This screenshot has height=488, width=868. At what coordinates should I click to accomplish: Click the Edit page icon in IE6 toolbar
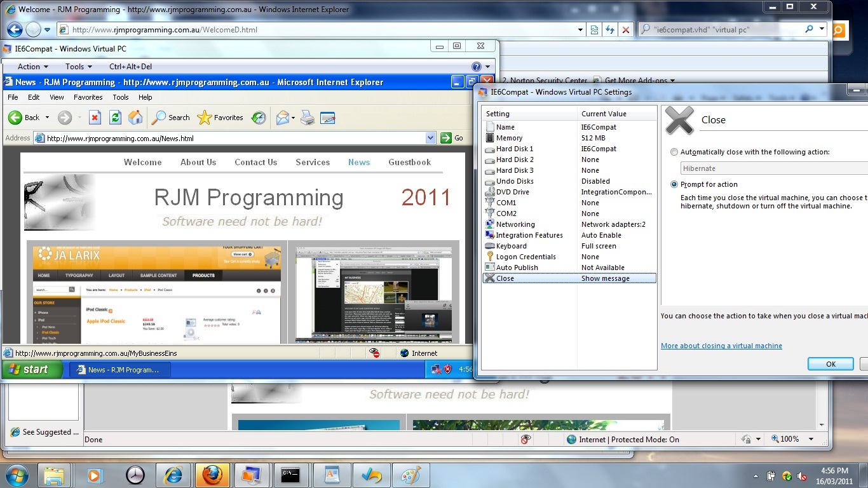point(328,118)
